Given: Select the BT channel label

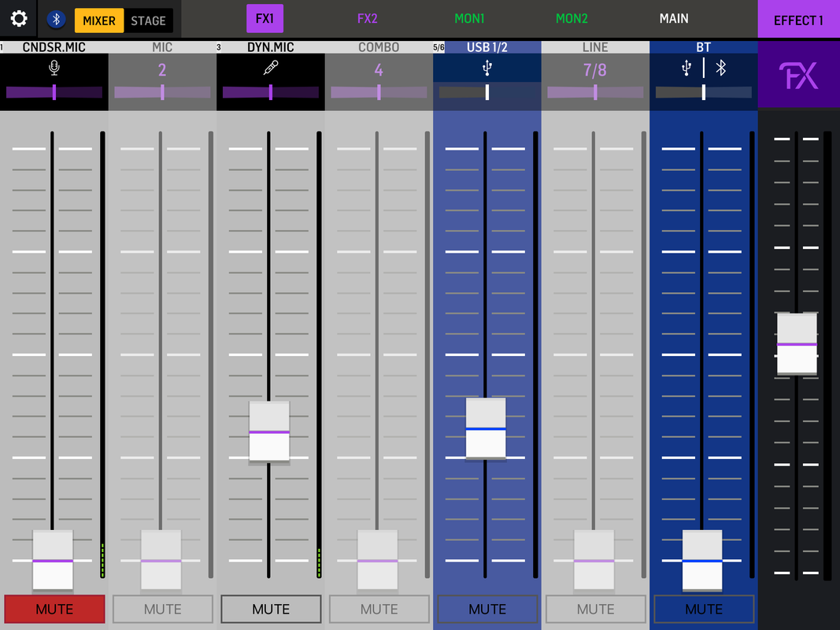Looking at the screenshot, I should tap(703, 47).
